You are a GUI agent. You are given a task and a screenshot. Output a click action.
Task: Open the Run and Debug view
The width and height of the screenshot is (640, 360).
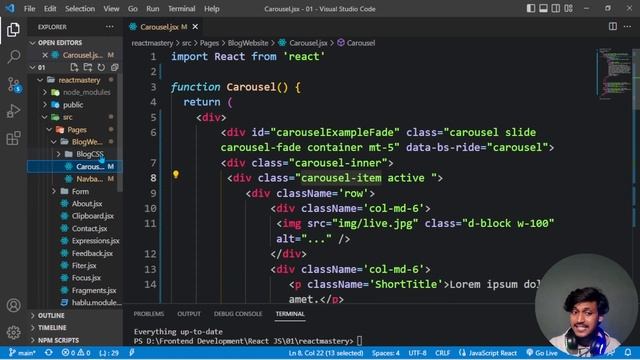pyautogui.click(x=13, y=111)
